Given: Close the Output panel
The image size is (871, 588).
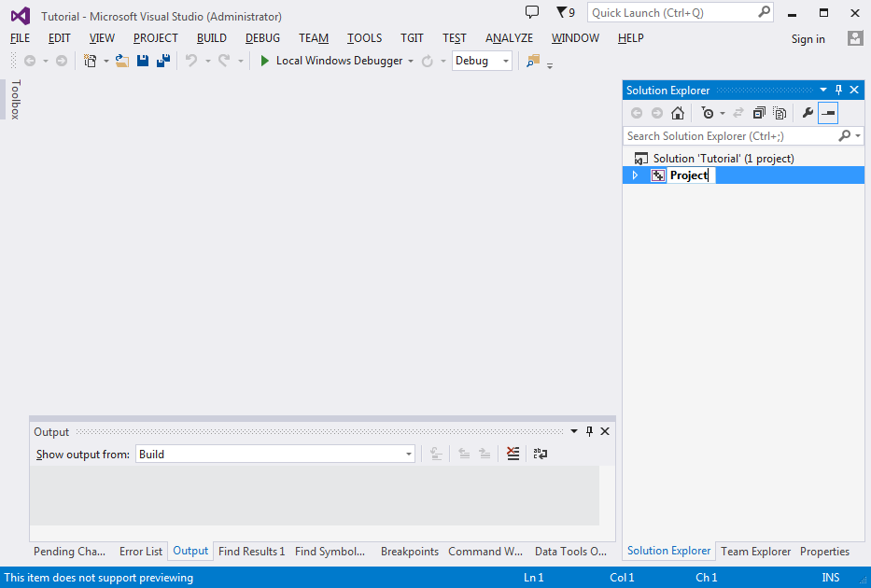Looking at the screenshot, I should pos(606,431).
